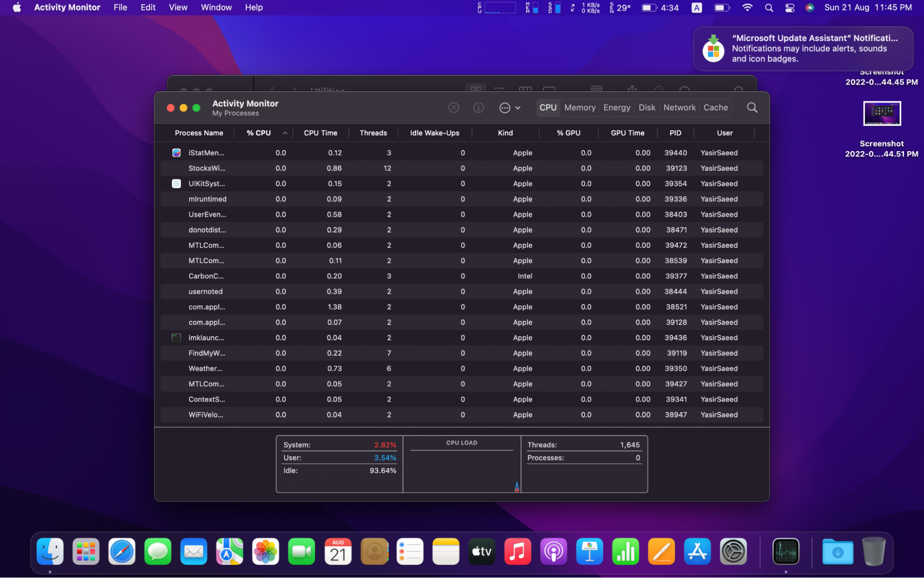Toggle % CPU column sort order arrow
This screenshot has width=924, height=578.
tap(285, 133)
